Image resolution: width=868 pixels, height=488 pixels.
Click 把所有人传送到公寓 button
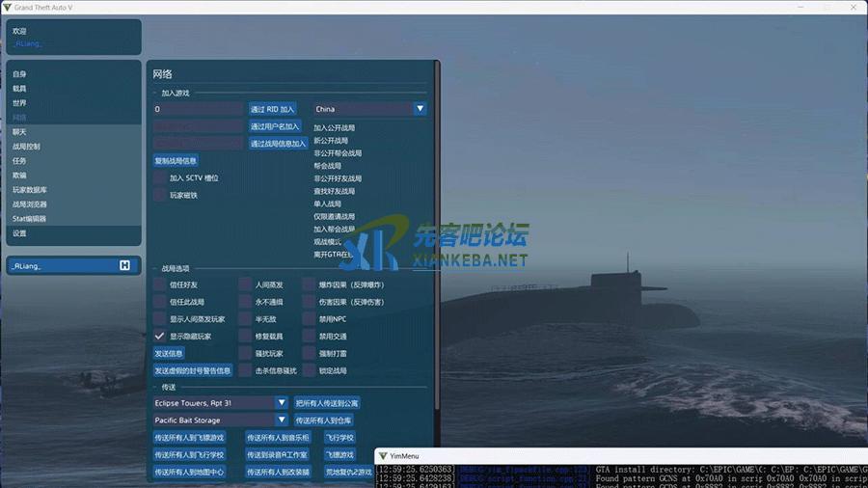click(x=327, y=403)
